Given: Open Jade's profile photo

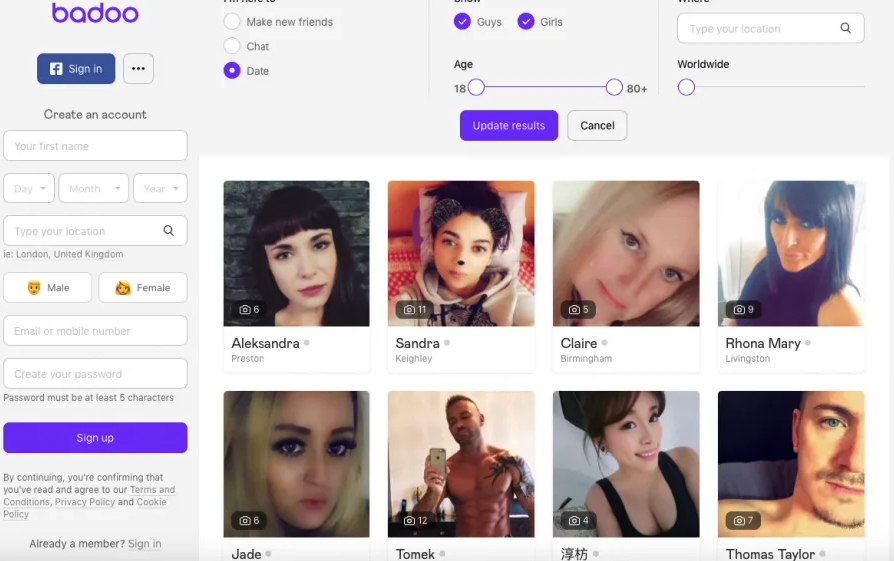Looking at the screenshot, I should point(296,464).
